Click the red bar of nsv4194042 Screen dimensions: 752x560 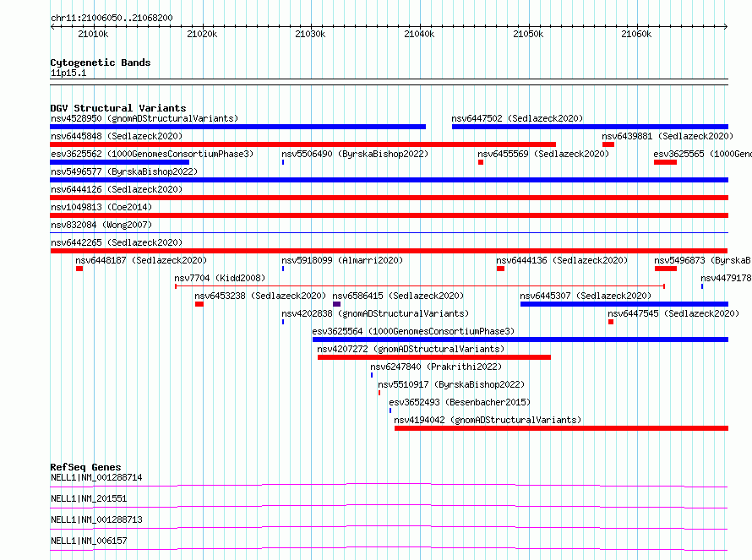562,428
